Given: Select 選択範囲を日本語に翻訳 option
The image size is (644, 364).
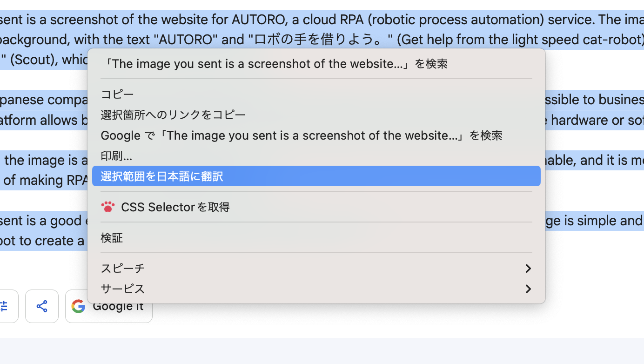Looking at the screenshot, I should pos(316,176).
